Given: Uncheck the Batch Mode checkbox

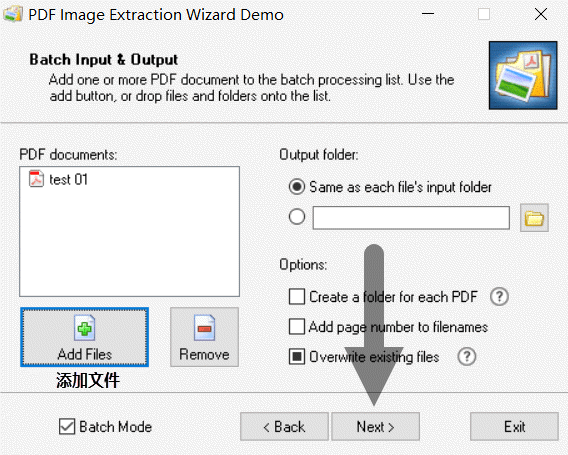Looking at the screenshot, I should click(67, 426).
